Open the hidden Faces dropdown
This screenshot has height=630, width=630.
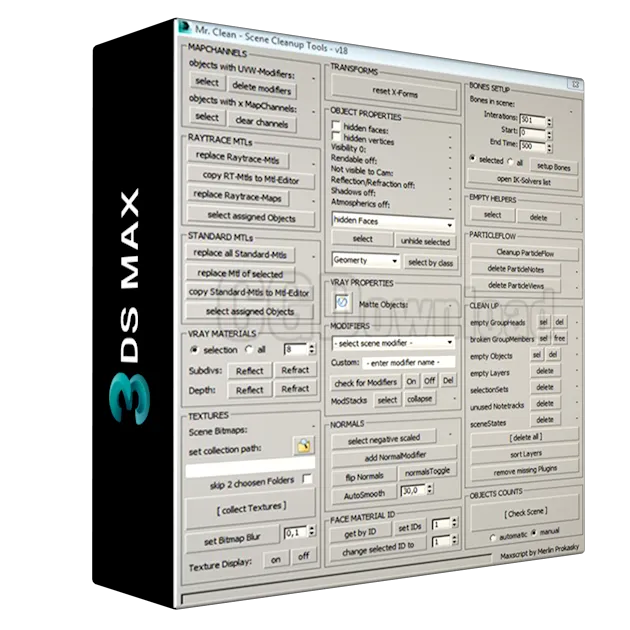click(393, 222)
